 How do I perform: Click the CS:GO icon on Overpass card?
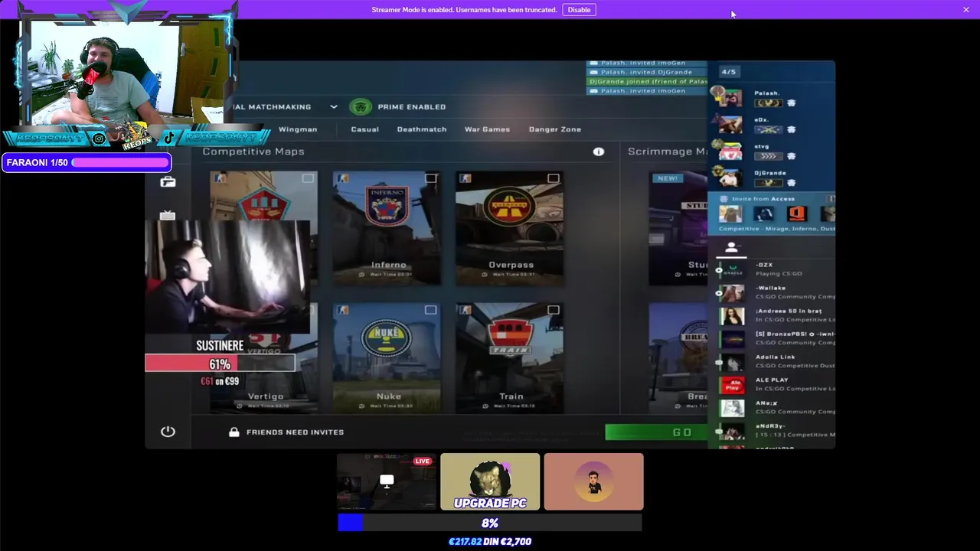click(x=465, y=178)
